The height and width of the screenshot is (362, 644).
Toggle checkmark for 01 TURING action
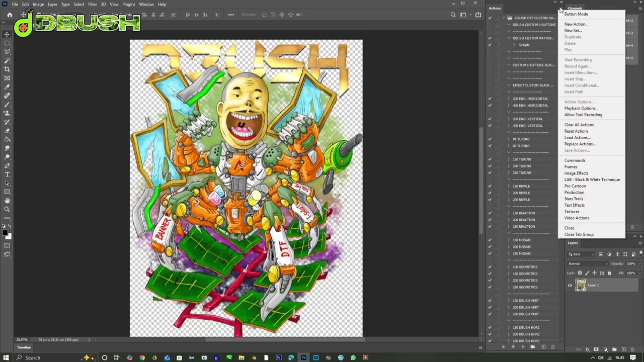(x=490, y=139)
